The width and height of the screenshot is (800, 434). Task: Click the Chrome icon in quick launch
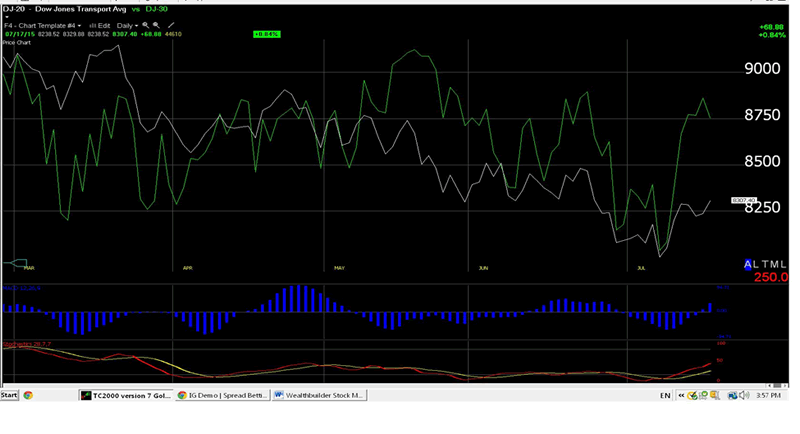[28, 395]
